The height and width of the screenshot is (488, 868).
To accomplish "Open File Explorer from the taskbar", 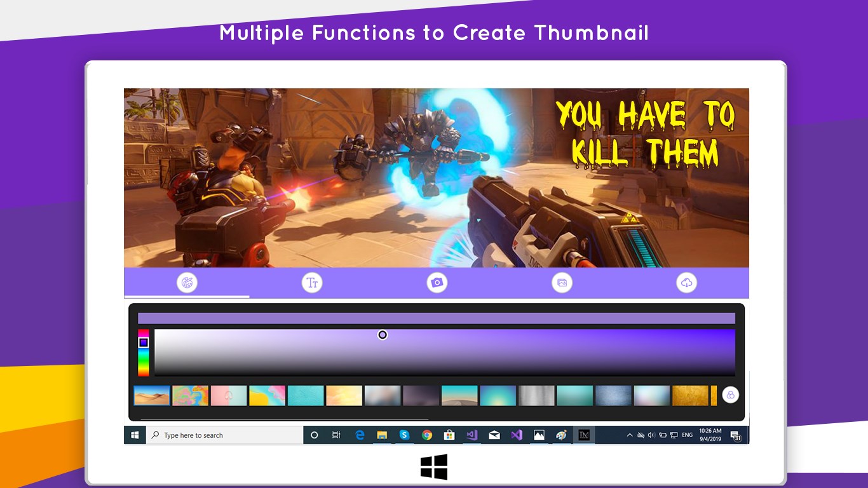I will pyautogui.click(x=382, y=435).
